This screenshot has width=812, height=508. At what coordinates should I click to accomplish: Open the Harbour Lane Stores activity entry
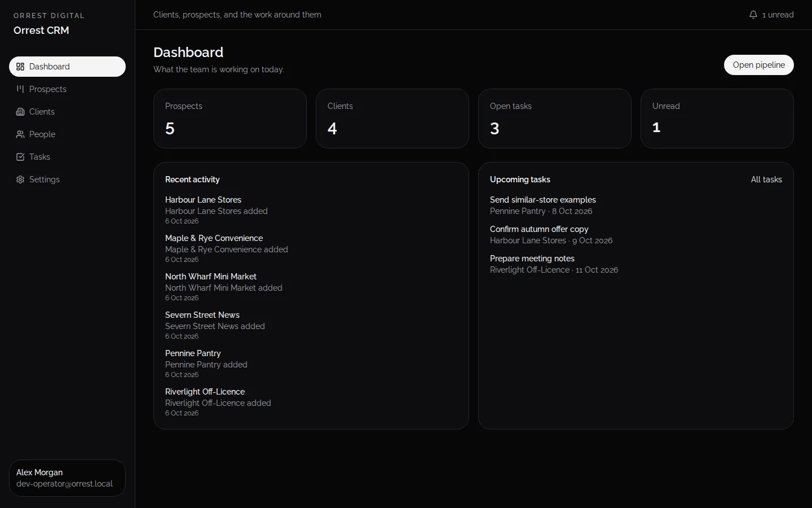coord(203,200)
